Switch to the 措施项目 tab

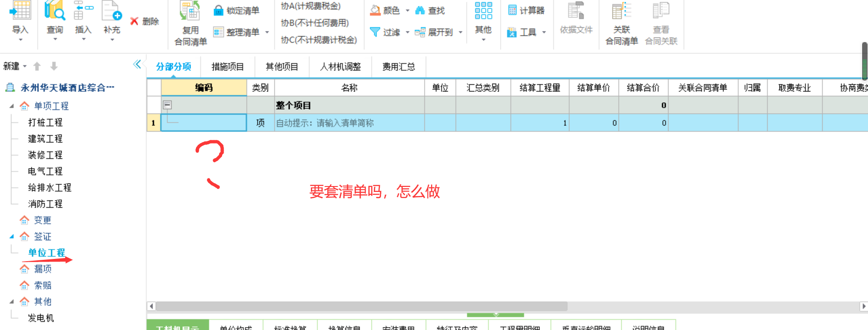pyautogui.click(x=228, y=67)
